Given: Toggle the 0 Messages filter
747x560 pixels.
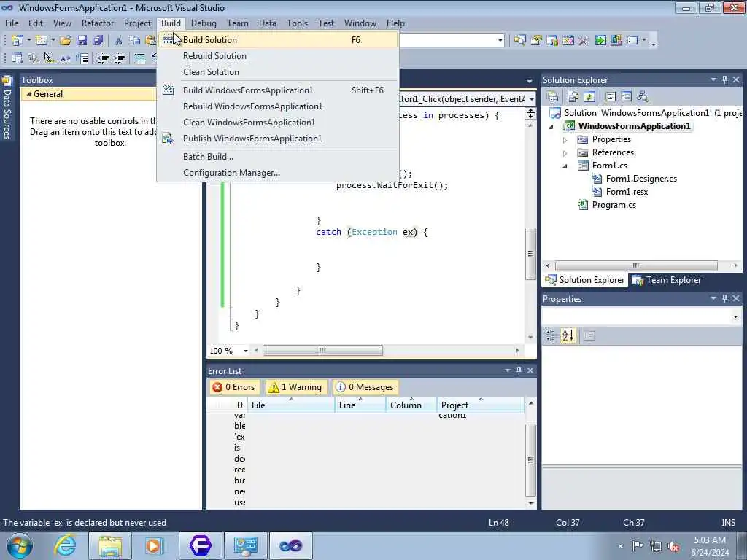Looking at the screenshot, I should click(x=365, y=387).
